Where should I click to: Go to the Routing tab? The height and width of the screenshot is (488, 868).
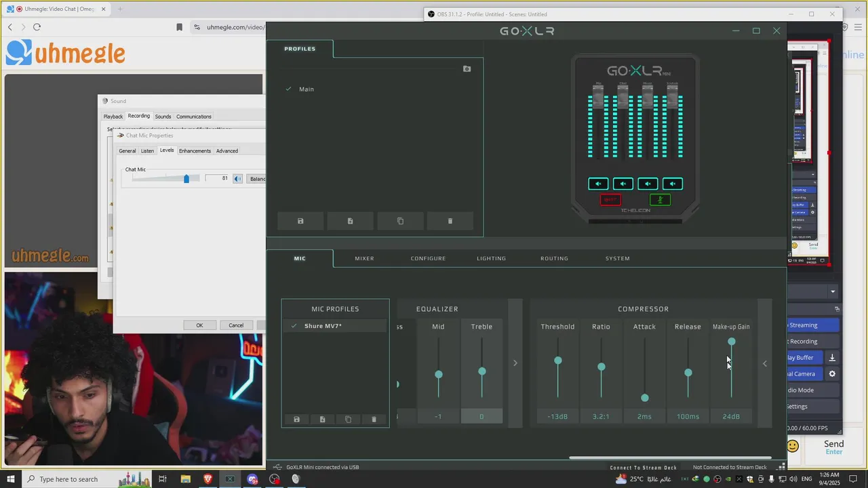click(x=554, y=258)
